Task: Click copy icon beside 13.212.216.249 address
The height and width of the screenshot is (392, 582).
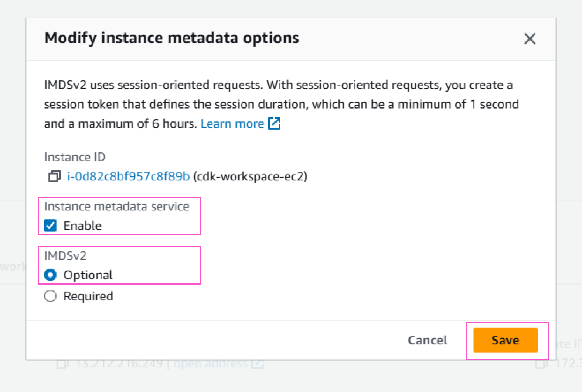Action: point(62,364)
